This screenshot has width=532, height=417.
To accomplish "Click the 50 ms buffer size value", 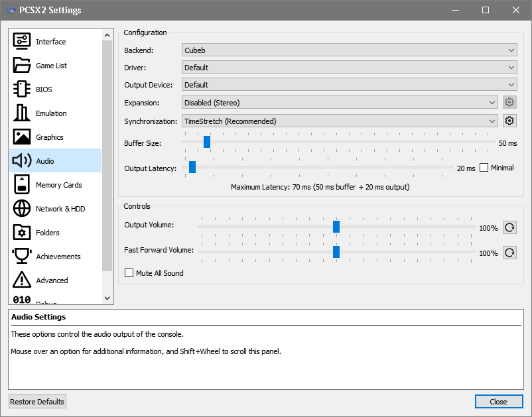I will (507, 143).
